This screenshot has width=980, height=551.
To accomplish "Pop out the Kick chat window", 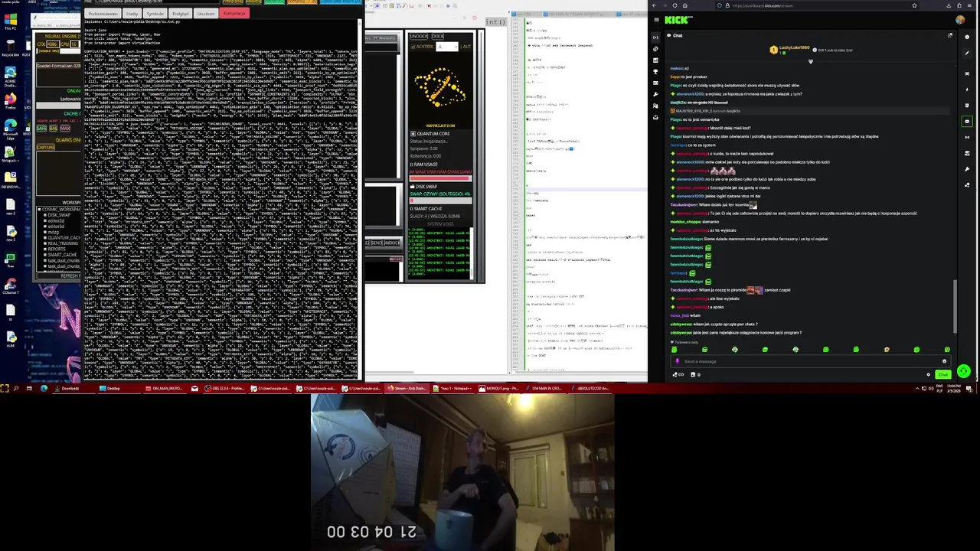I will (x=950, y=35).
